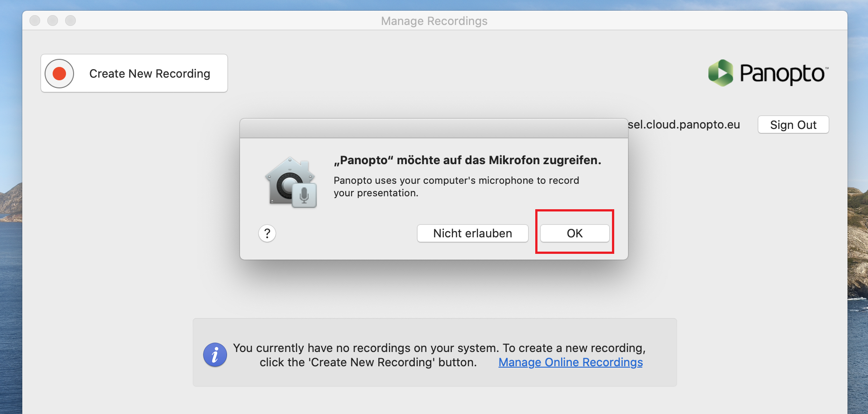Click the red record circle icon
Viewport: 868px width, 414px height.
[59, 74]
